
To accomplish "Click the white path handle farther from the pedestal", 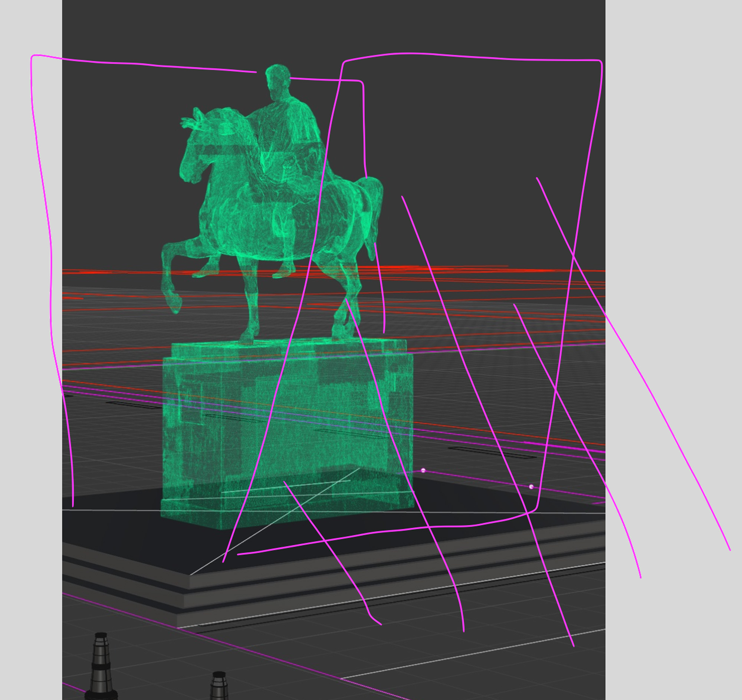I will [x=531, y=487].
